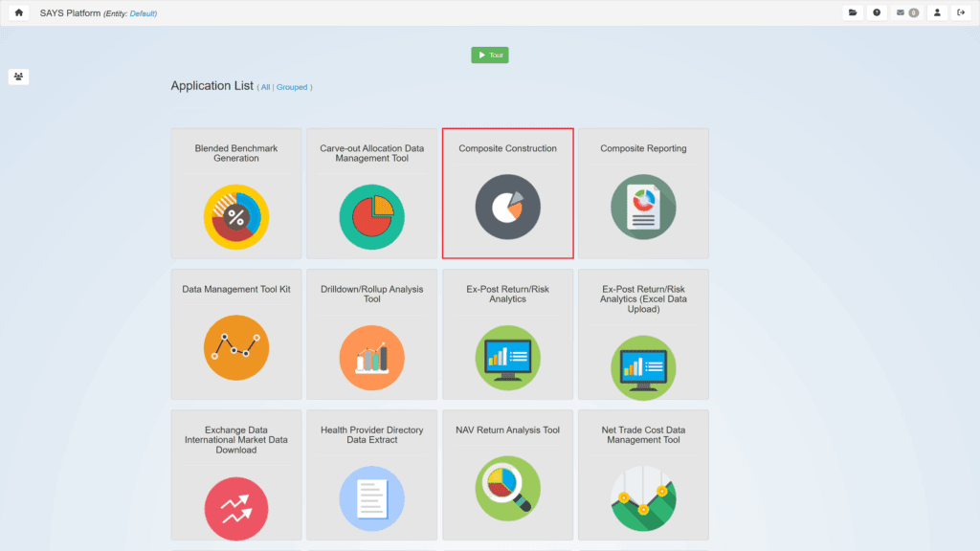Open the Composite Construction pie chart icon
The height and width of the screenshot is (551, 980).
[x=508, y=208]
